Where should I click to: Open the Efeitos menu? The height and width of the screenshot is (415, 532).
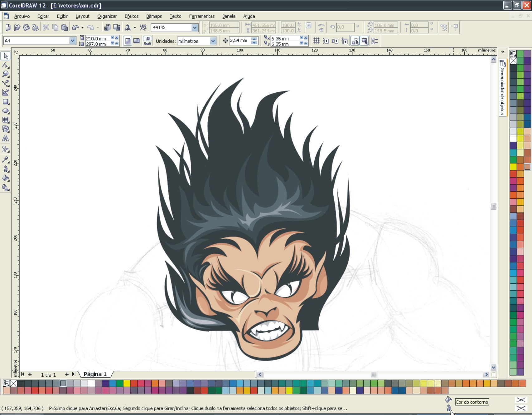[131, 16]
